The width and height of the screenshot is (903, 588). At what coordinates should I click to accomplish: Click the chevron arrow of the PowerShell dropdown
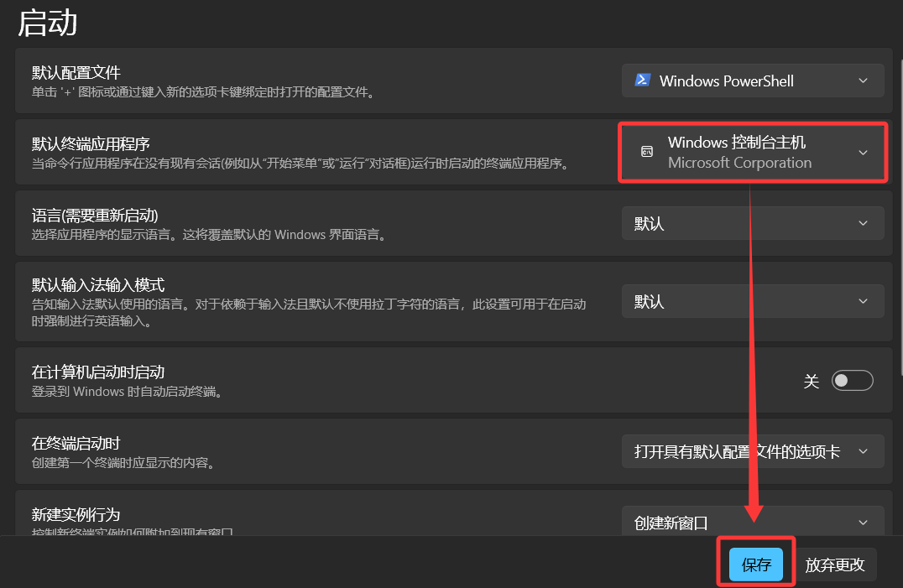click(863, 81)
